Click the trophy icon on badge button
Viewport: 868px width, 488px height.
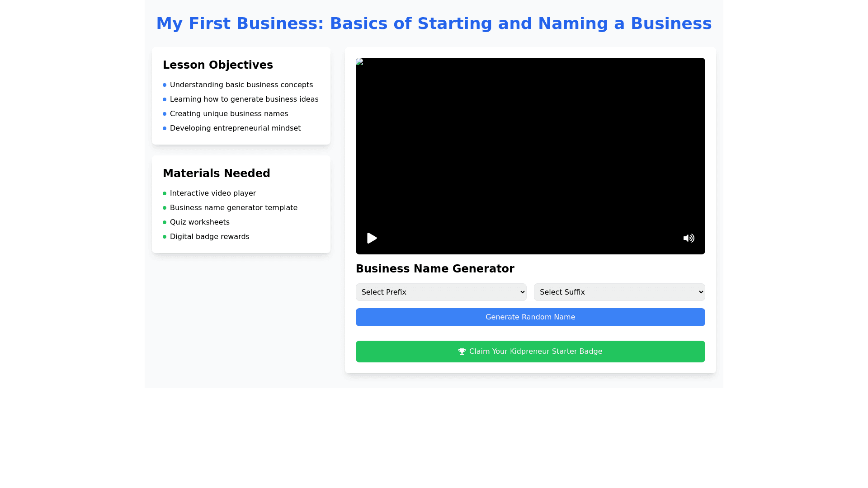[x=462, y=352]
